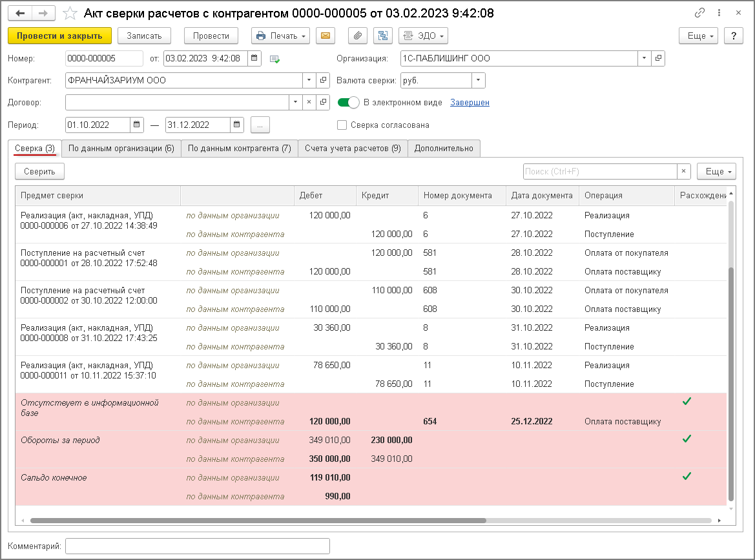This screenshot has height=560, width=755.
Task: Click the envelope email icon
Action: 326,36
